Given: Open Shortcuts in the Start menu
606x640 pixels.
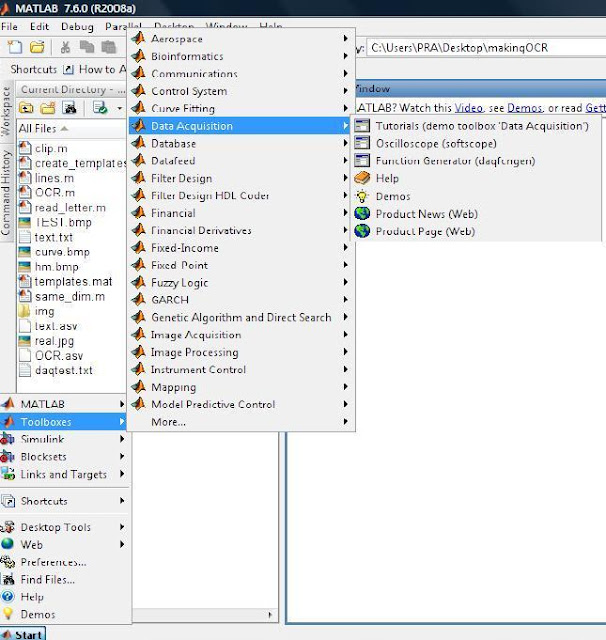Looking at the screenshot, I should click(63, 501).
